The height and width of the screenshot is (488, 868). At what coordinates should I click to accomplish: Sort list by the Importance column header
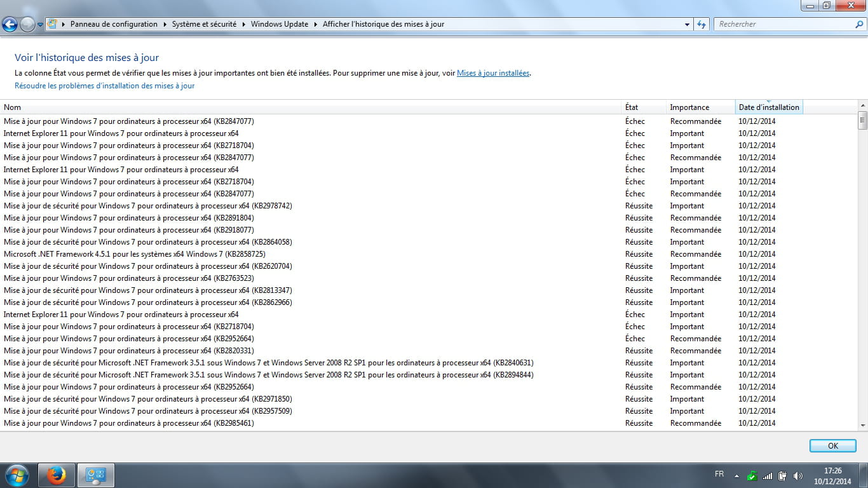tap(701, 107)
